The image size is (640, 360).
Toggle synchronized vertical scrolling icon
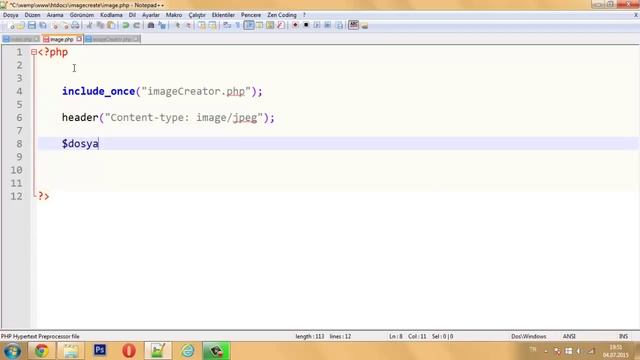[x=202, y=25]
